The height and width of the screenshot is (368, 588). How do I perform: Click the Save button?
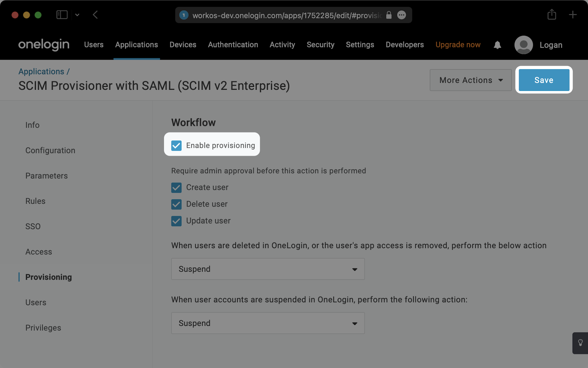(x=543, y=80)
